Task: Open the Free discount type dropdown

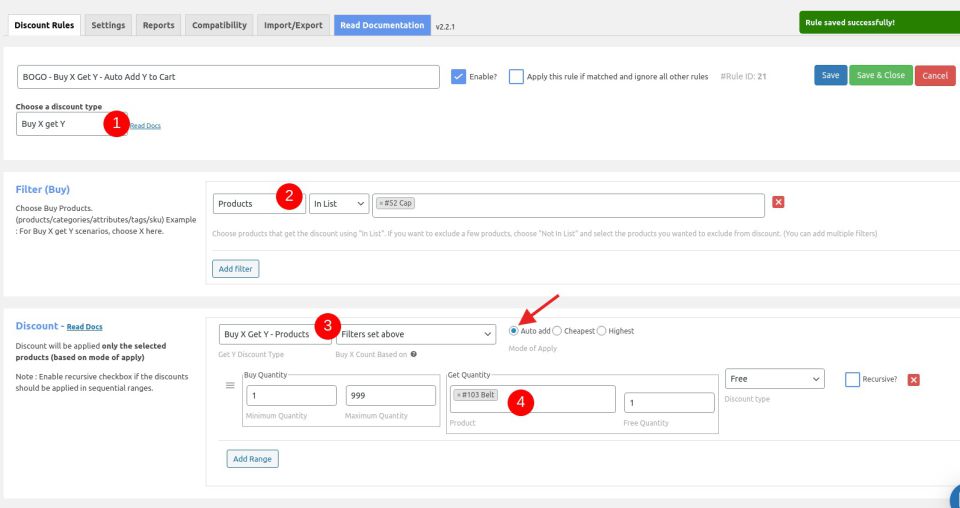Action: (x=775, y=379)
